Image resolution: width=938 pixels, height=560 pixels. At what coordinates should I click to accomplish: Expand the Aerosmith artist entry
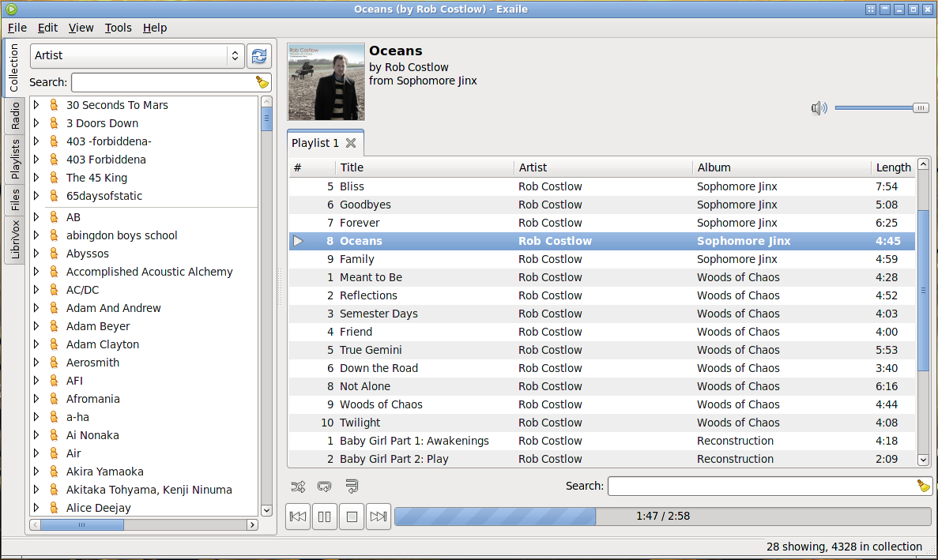36,363
